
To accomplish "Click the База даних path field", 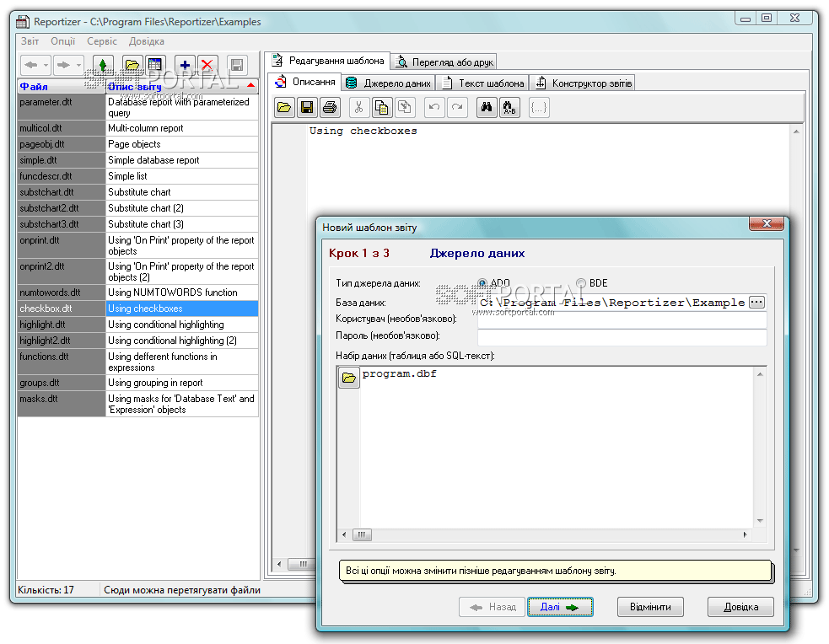I will [x=613, y=303].
